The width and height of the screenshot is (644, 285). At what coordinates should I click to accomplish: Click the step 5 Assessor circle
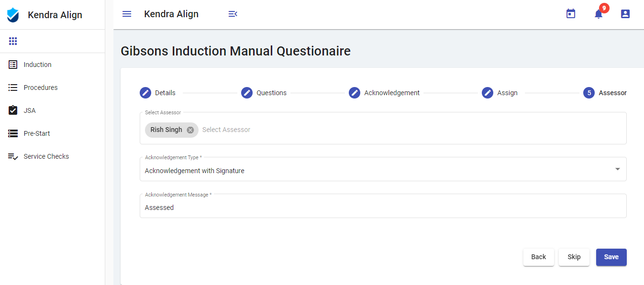click(x=589, y=93)
